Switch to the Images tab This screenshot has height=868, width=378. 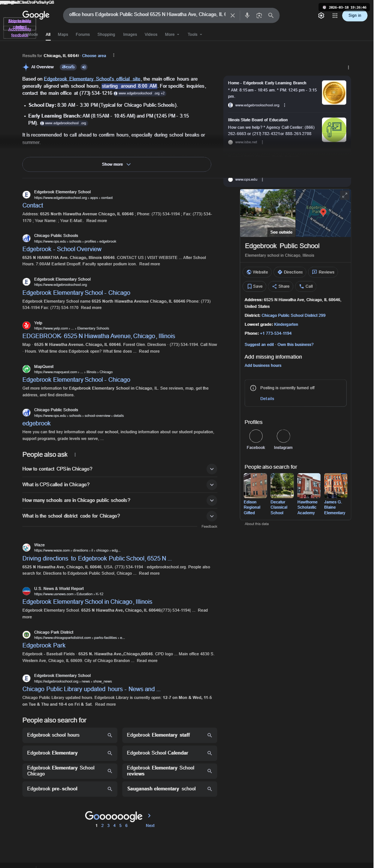[x=130, y=34]
